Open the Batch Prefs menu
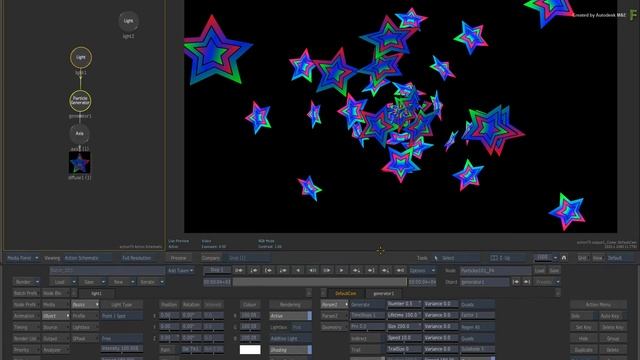 click(x=26, y=293)
